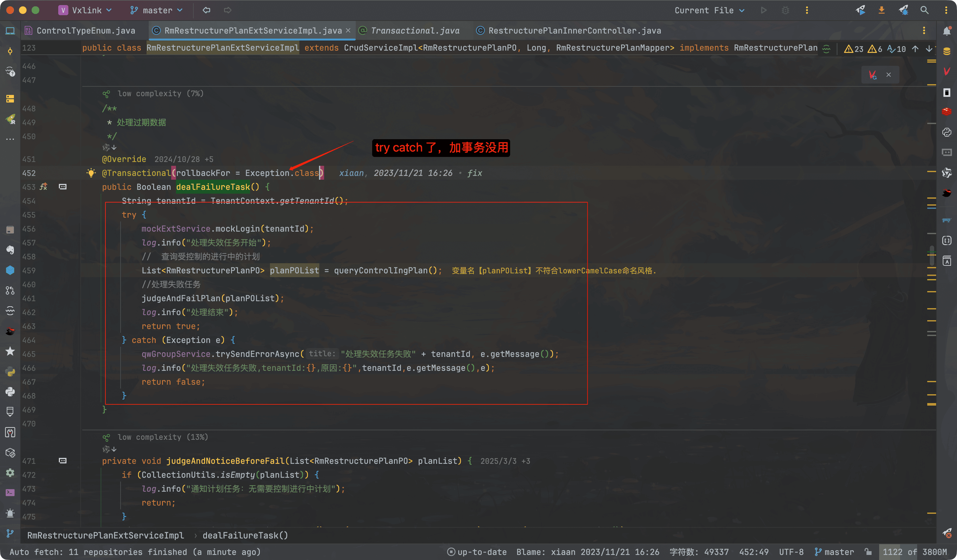Screen dimensions: 957x560
Task: Open the wrench-in-box tool window icon
Action: coord(10,432)
